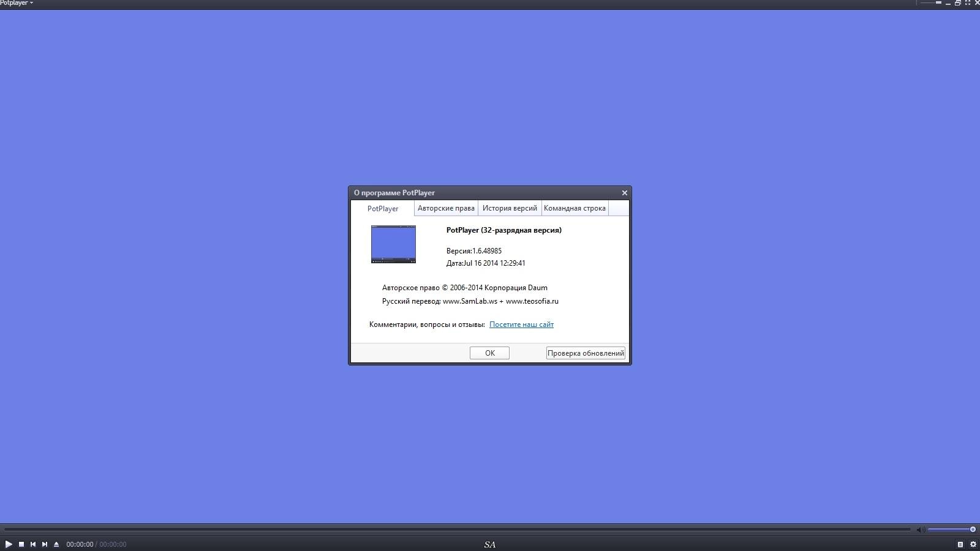The image size is (980, 551).
Task: Toggle fullscreen mode icon in title bar
Action: pos(968,3)
